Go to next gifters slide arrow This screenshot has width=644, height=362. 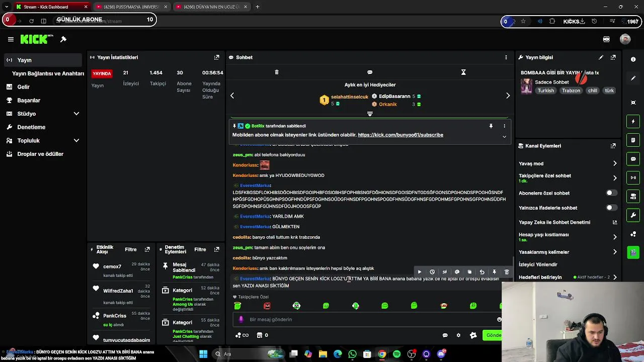(508, 96)
